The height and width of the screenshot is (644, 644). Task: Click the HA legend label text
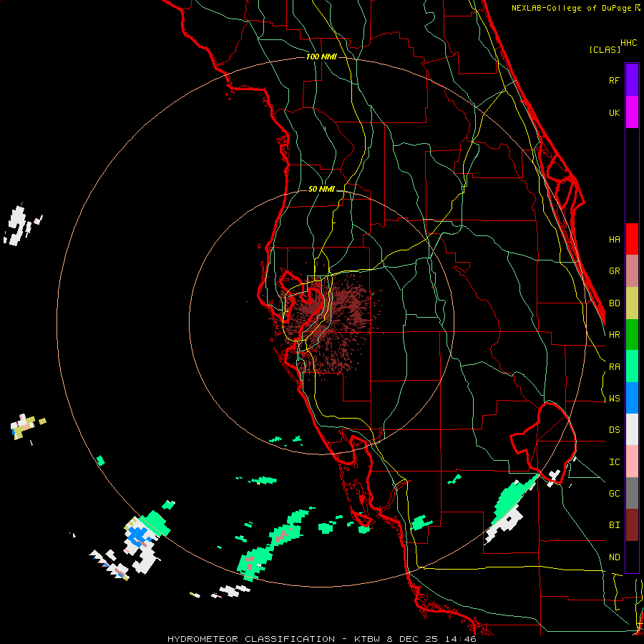coord(614,239)
